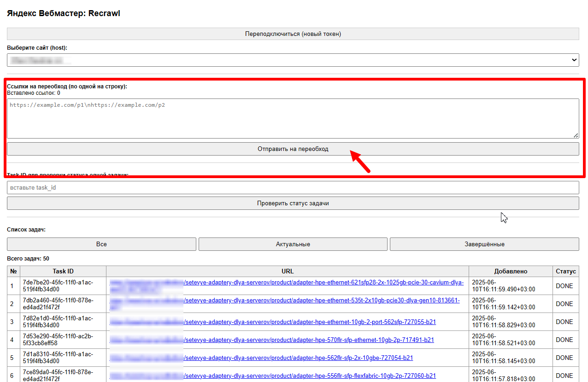
Task: Click the Выберите сайт (host) label
Action: click(x=37, y=47)
